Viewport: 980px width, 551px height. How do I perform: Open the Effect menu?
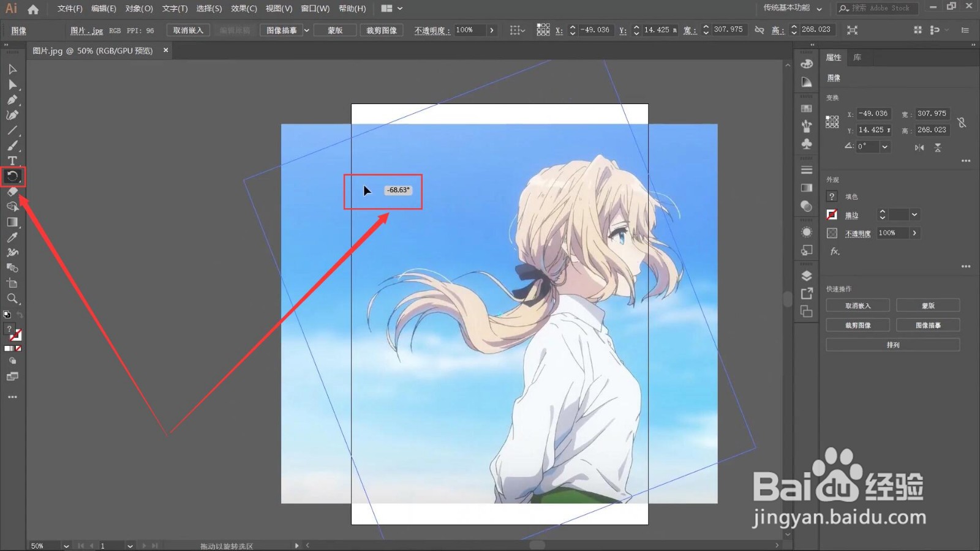coord(244,9)
